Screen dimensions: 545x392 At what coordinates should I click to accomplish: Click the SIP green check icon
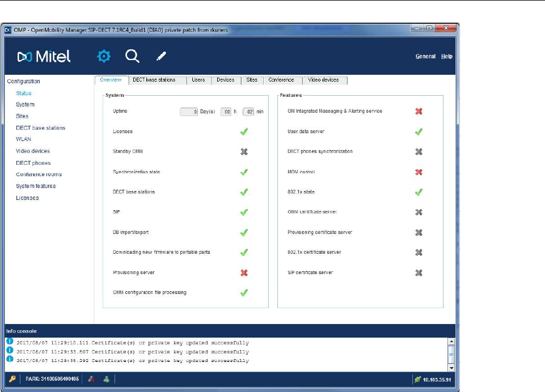(x=244, y=212)
